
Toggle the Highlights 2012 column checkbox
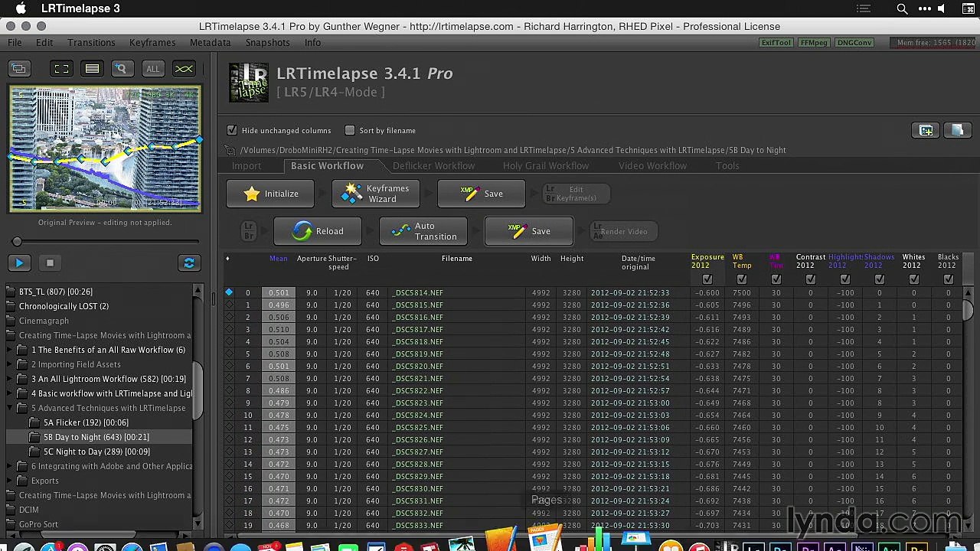point(845,279)
